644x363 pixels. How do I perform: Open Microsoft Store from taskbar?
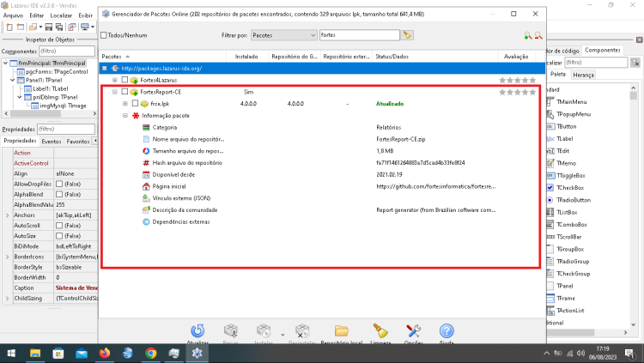58,354
